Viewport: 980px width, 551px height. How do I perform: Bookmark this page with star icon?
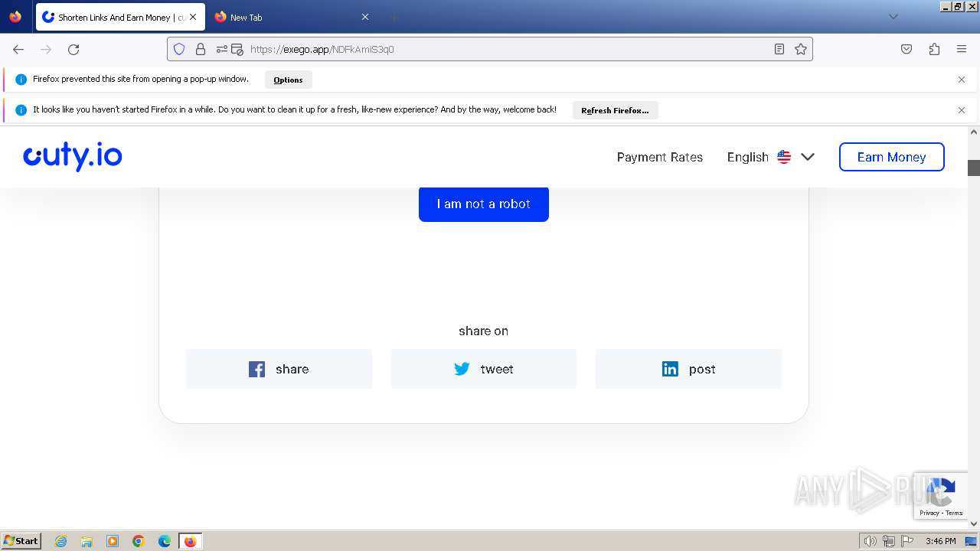[801, 49]
